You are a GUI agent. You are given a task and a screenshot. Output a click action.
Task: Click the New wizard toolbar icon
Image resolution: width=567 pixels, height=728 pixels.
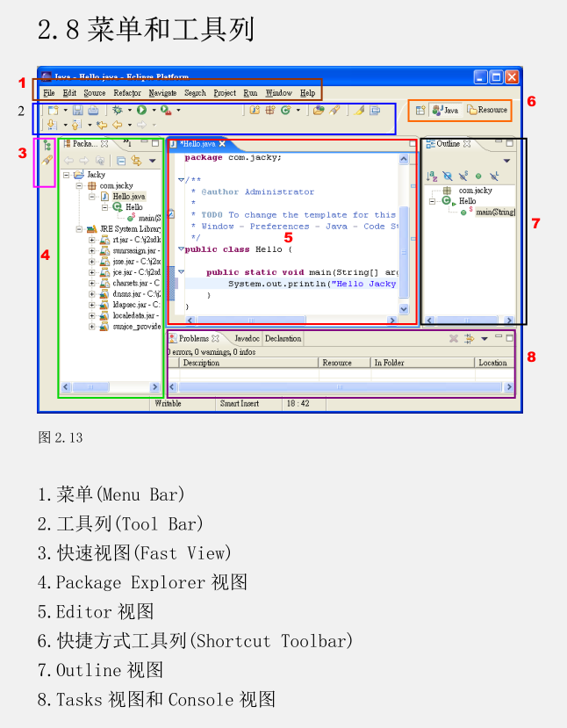[x=54, y=110]
